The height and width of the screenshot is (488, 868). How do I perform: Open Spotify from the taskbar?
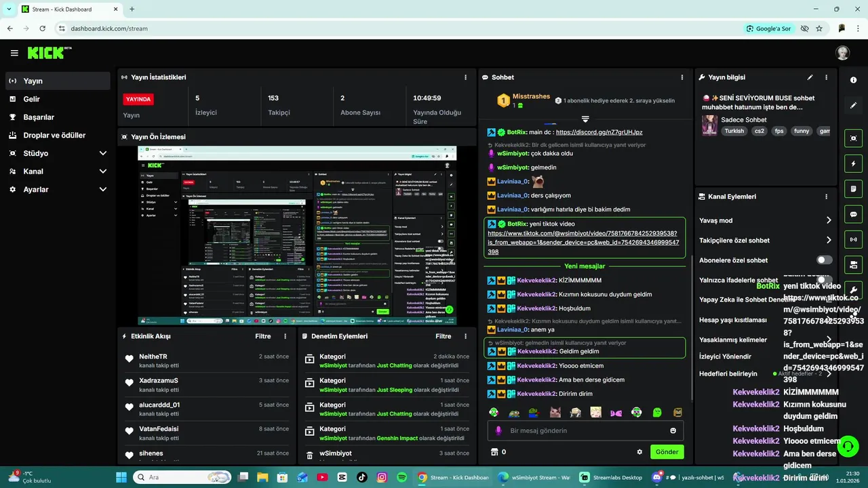(401, 477)
